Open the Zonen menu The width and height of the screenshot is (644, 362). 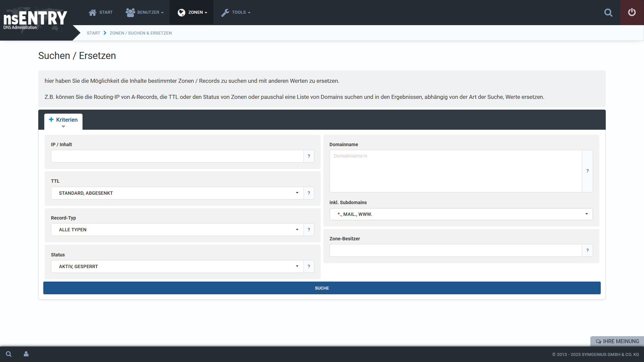[192, 12]
